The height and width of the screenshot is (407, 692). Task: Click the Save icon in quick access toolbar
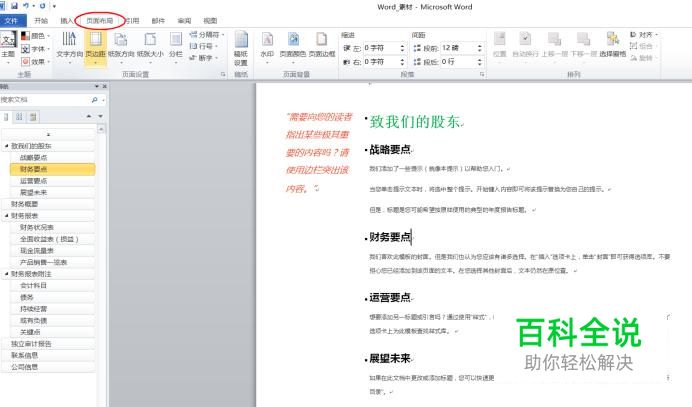click(14, 6)
